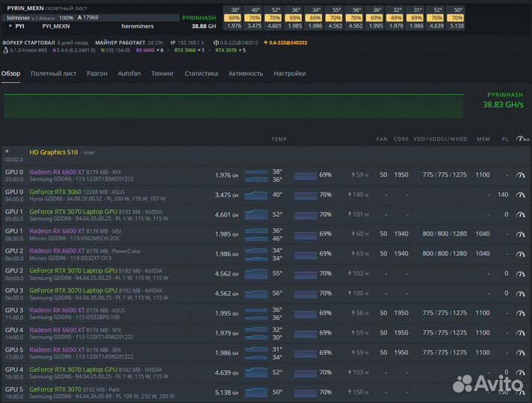Viewport: 532px width, 403px height.
Task: Open tuning icon for RTX 3070 Laptop 0e:00.0 row
Action: (x=520, y=293)
